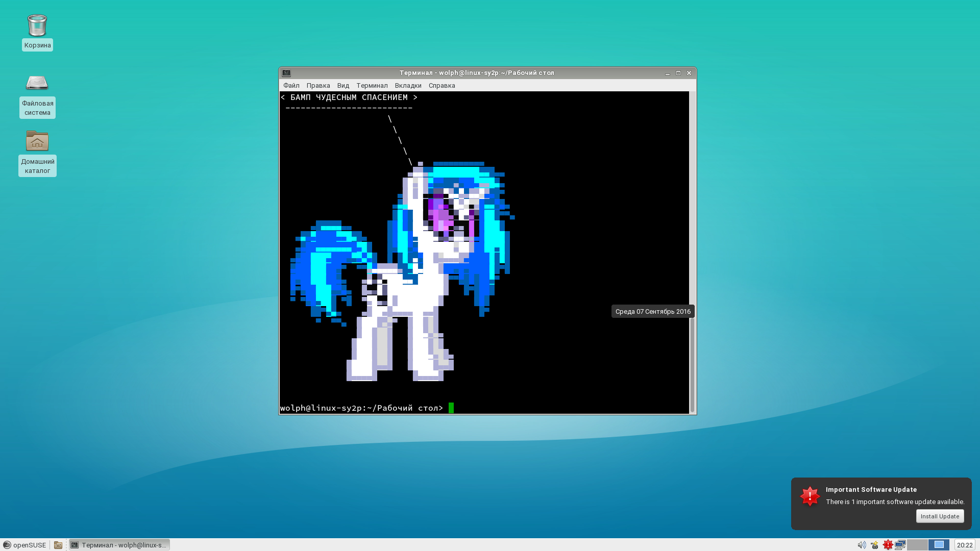Close the terminal window

click(689, 73)
